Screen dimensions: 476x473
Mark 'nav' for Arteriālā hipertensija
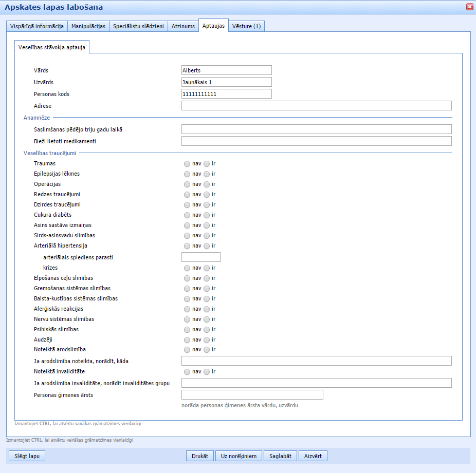tap(187, 246)
